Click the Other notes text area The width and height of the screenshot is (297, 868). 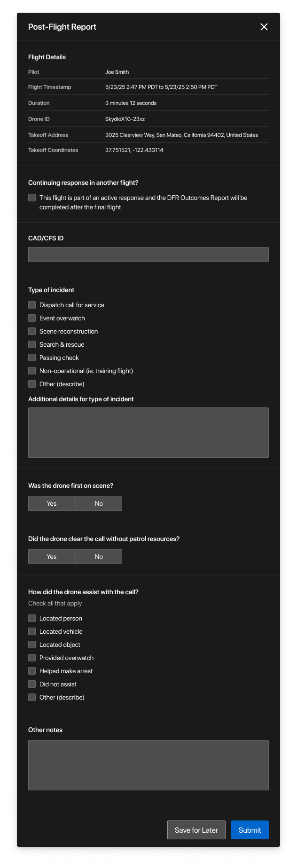click(148, 765)
